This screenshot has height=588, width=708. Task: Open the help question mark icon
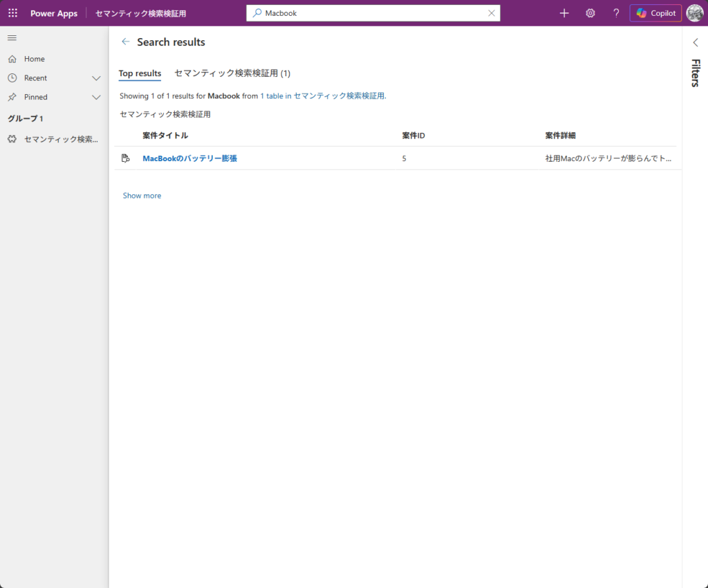616,13
